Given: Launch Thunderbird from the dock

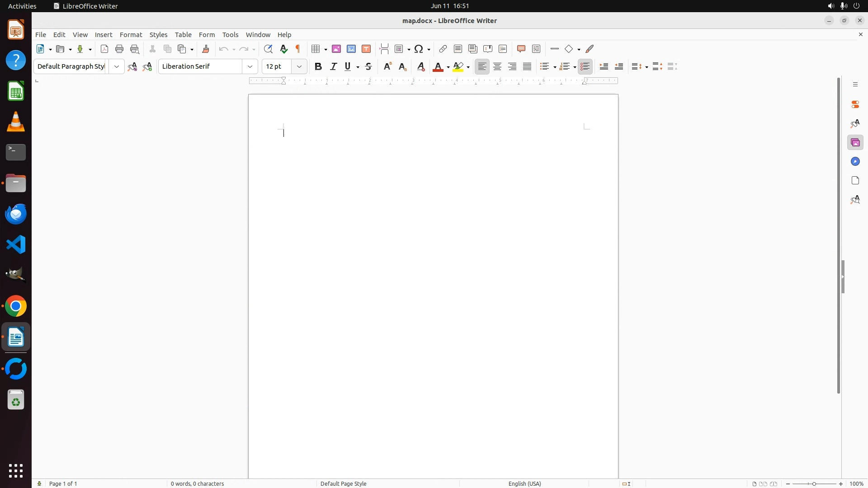Looking at the screenshot, I should (16, 214).
